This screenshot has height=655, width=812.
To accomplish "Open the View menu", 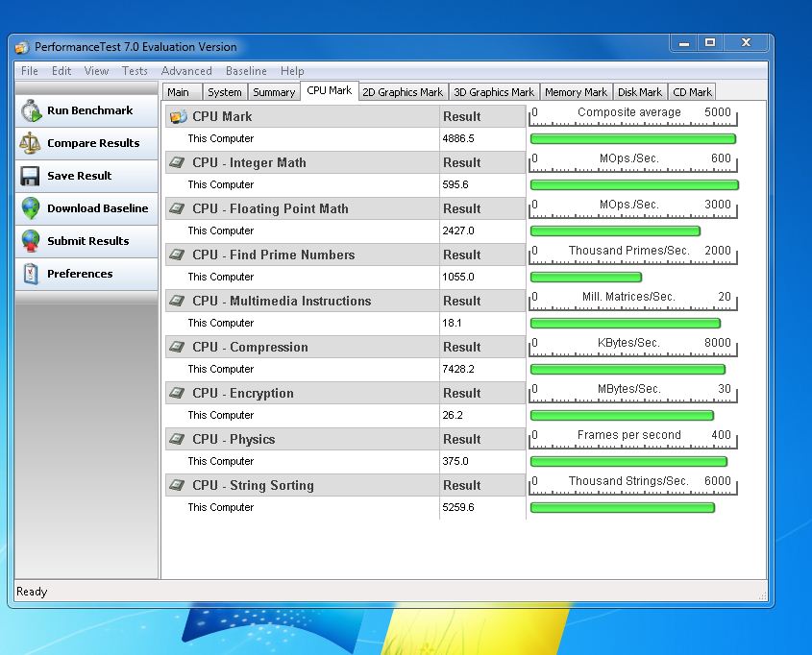I will point(96,71).
